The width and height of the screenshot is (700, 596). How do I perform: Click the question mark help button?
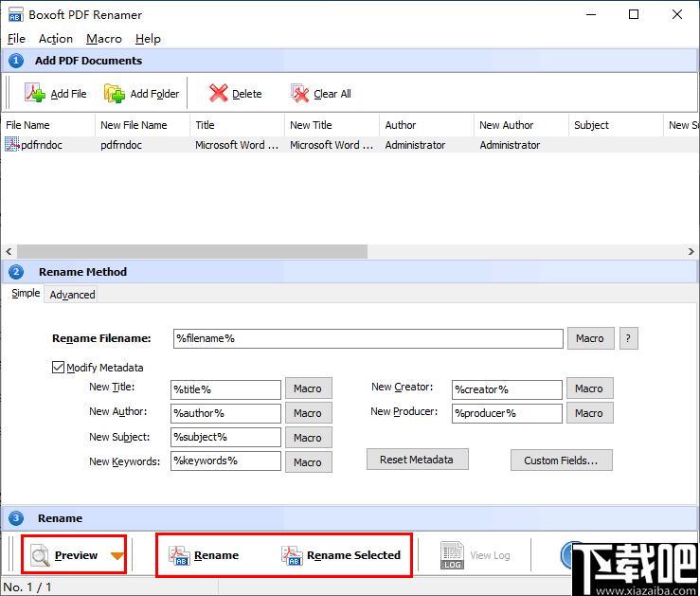[628, 338]
